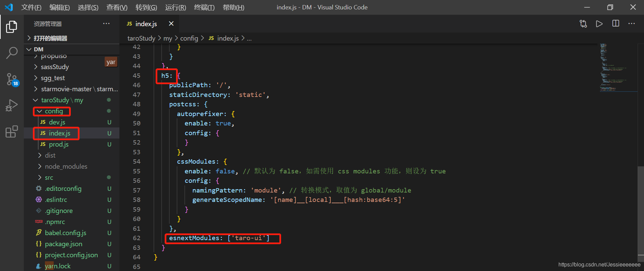Place cursor on esnextModules line

pos(219,238)
